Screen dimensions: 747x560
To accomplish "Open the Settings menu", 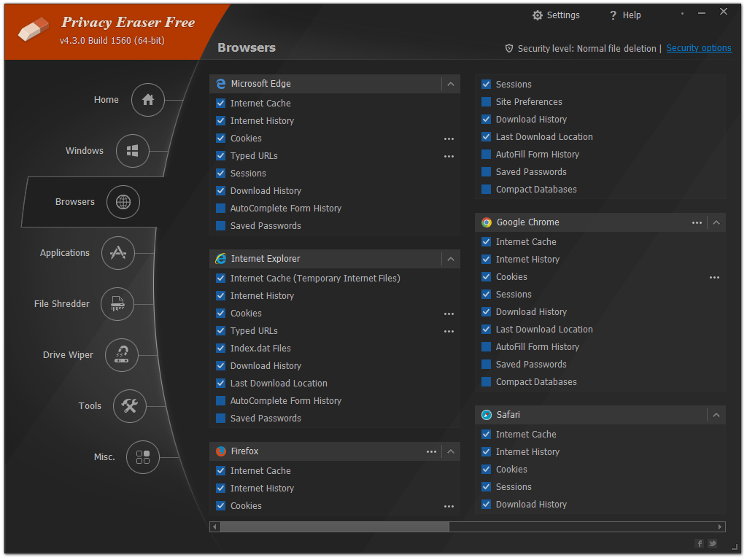I will point(556,15).
